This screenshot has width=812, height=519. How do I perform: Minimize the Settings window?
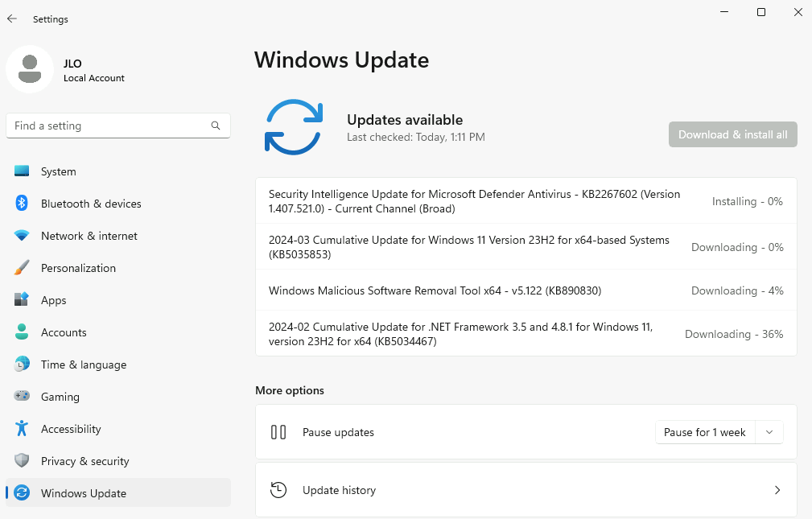point(724,12)
